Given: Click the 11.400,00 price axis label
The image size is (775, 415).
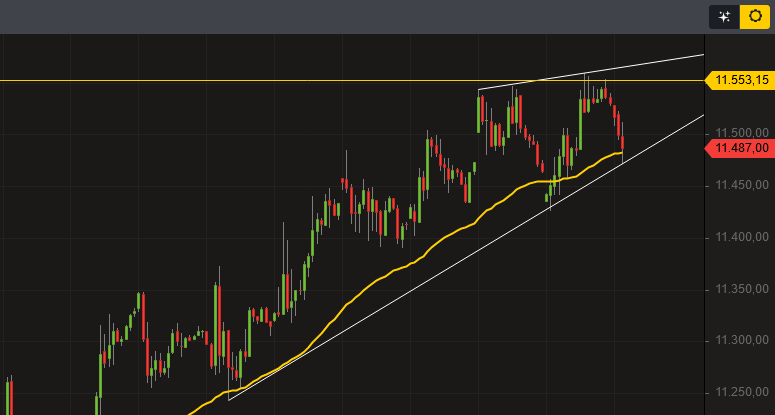Looking at the screenshot, I should [741, 237].
